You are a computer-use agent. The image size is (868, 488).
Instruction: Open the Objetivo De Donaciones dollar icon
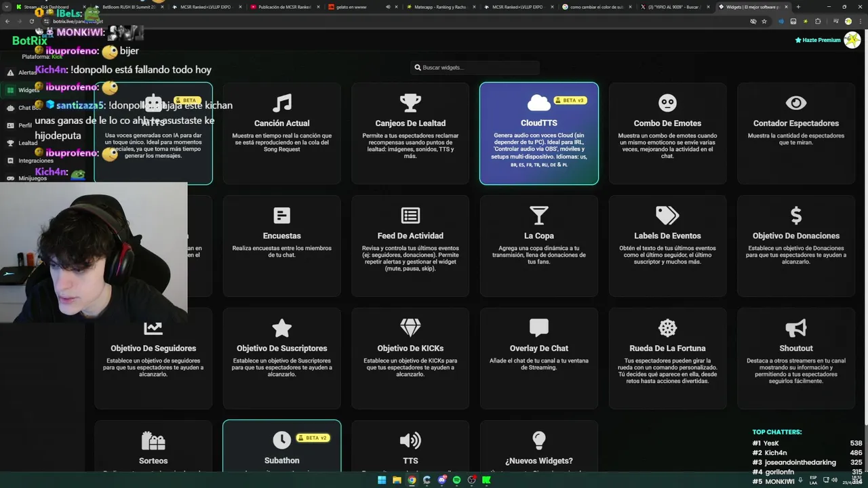(796, 216)
